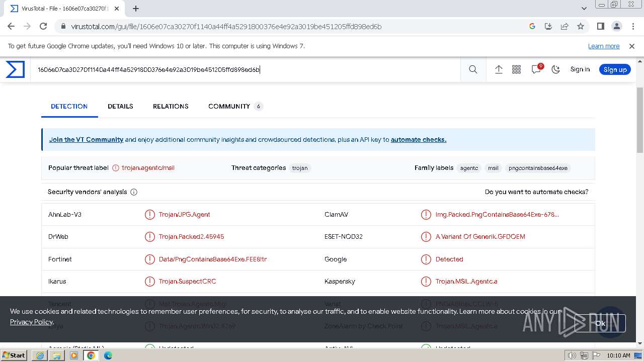644x362 pixels.
Task: Switch to the RELATIONS tab
Action: point(171,106)
